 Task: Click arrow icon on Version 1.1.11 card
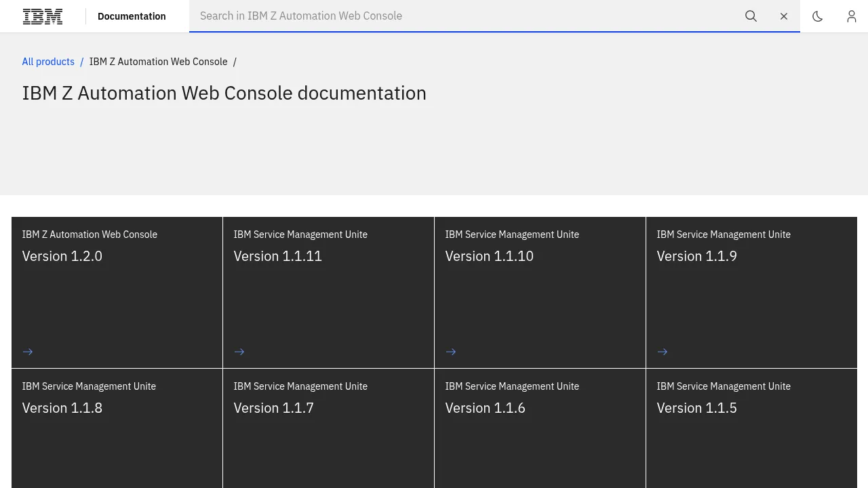(239, 352)
